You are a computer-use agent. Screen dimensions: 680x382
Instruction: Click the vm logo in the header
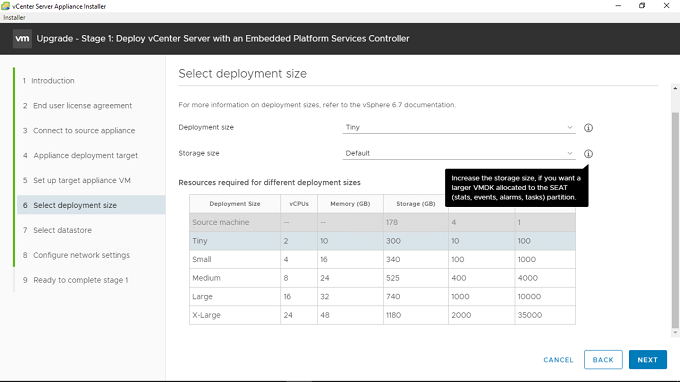coord(22,39)
